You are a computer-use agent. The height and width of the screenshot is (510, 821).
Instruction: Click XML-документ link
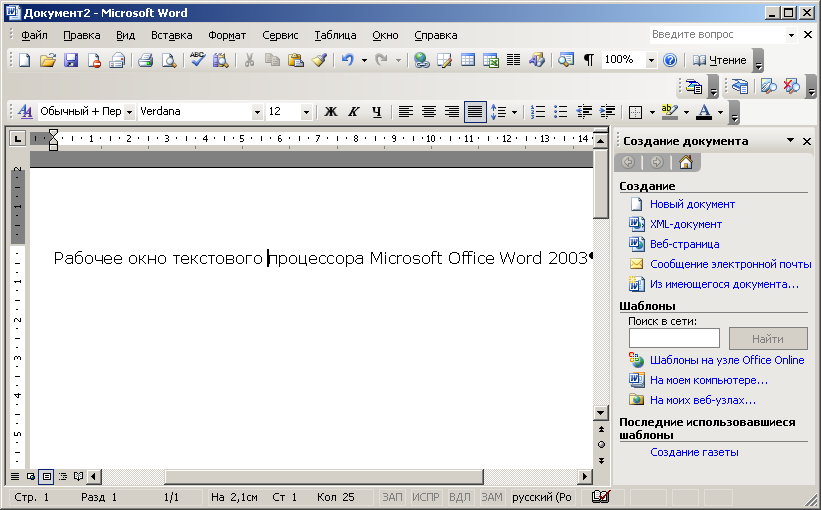(x=686, y=224)
